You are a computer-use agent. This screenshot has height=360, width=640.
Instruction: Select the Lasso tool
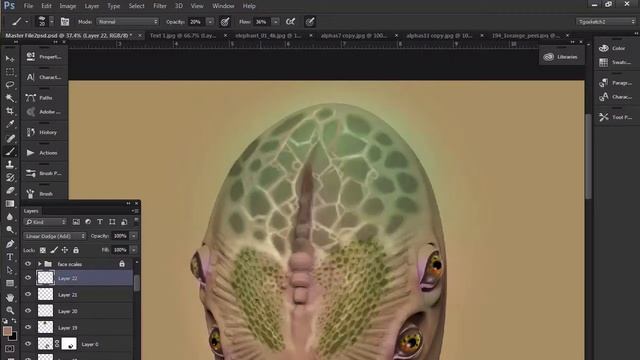(10, 85)
